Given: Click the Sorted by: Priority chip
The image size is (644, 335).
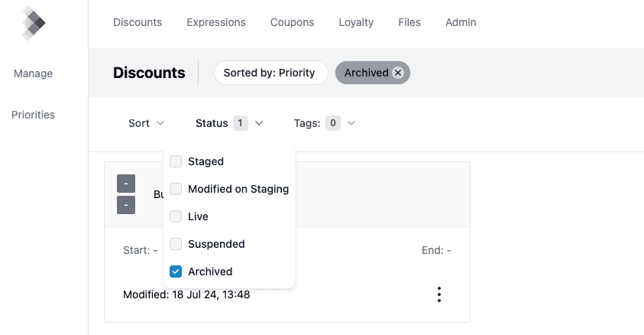Looking at the screenshot, I should tap(270, 73).
